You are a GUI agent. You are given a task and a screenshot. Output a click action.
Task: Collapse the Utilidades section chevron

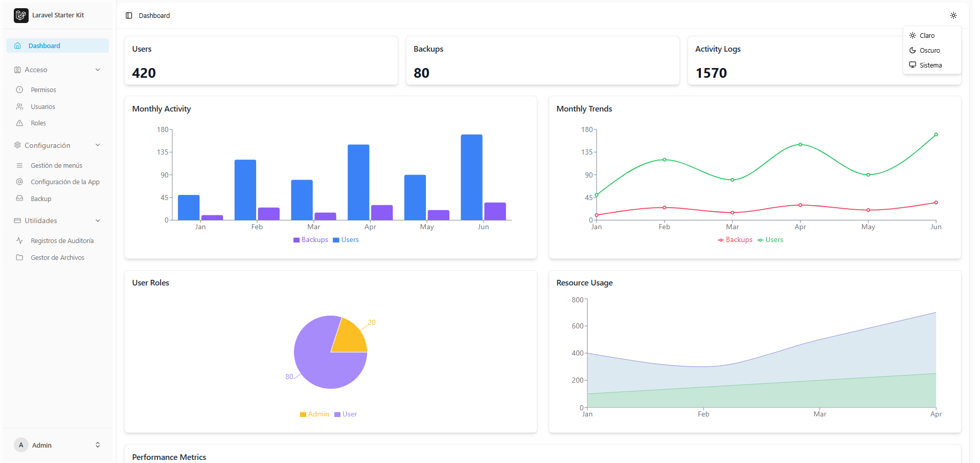(x=98, y=221)
